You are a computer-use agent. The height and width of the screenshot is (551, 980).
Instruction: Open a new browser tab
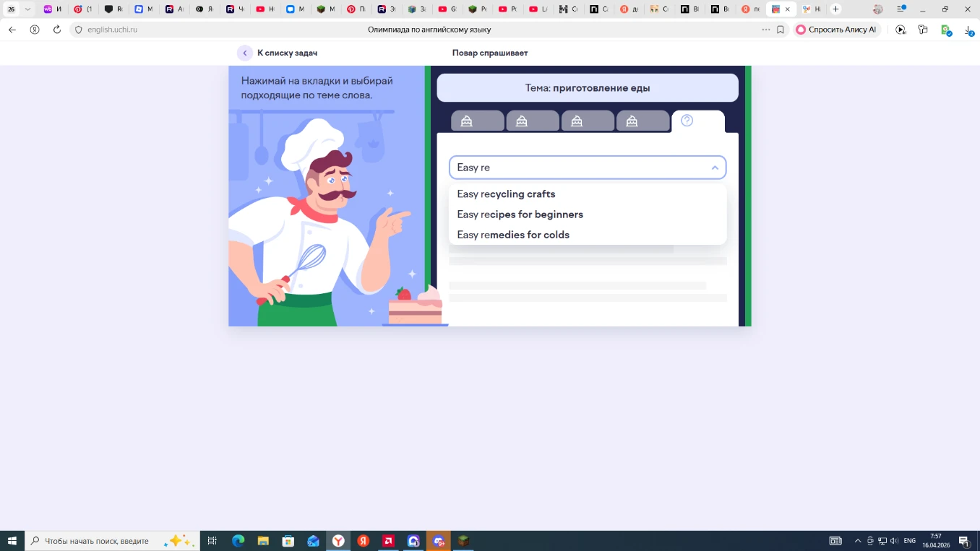(835, 9)
